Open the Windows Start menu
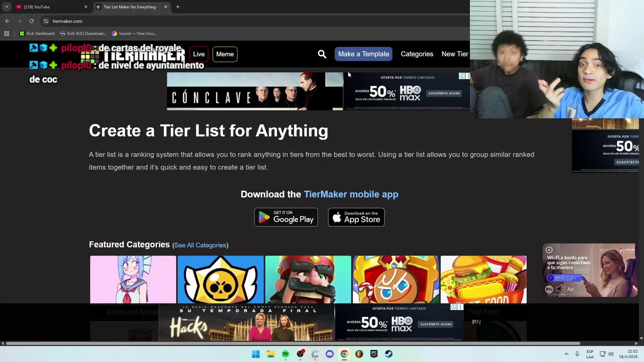 (256, 354)
